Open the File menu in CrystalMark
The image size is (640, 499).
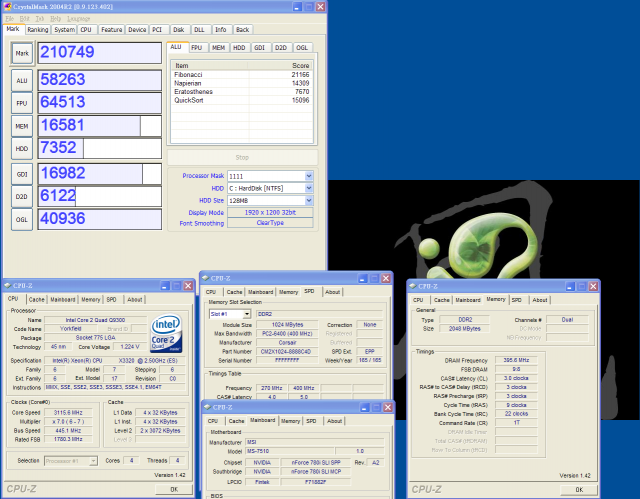[9, 19]
